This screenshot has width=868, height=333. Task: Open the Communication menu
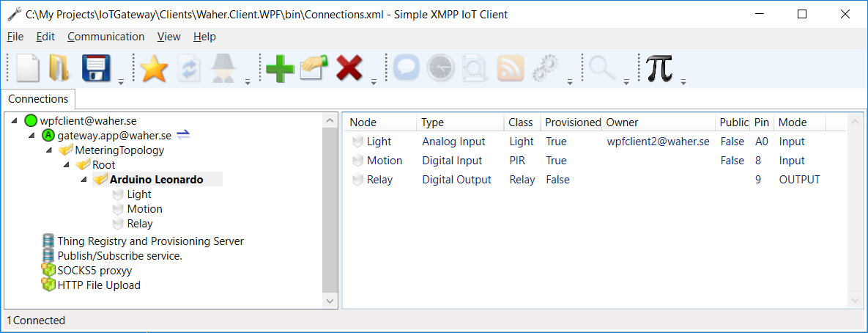click(x=105, y=37)
